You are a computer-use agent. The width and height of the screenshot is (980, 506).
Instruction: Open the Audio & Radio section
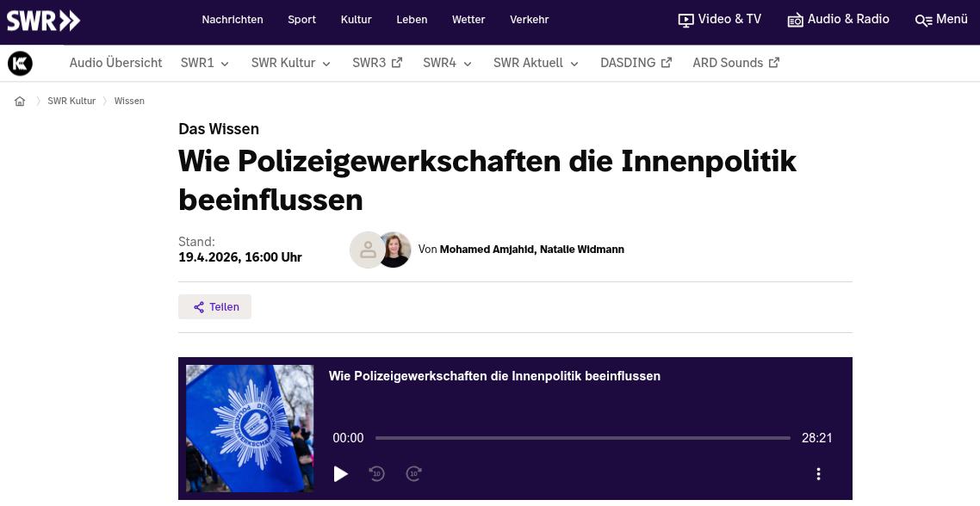pyautogui.click(x=838, y=20)
